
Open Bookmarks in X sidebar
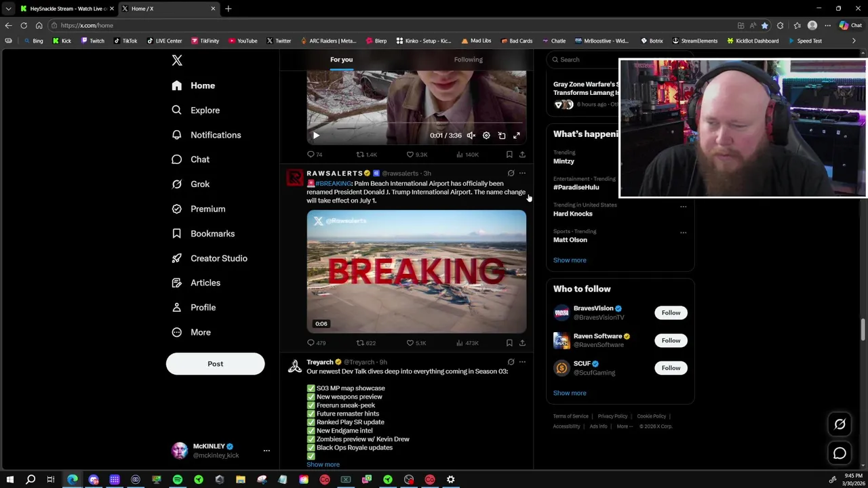[203, 233]
